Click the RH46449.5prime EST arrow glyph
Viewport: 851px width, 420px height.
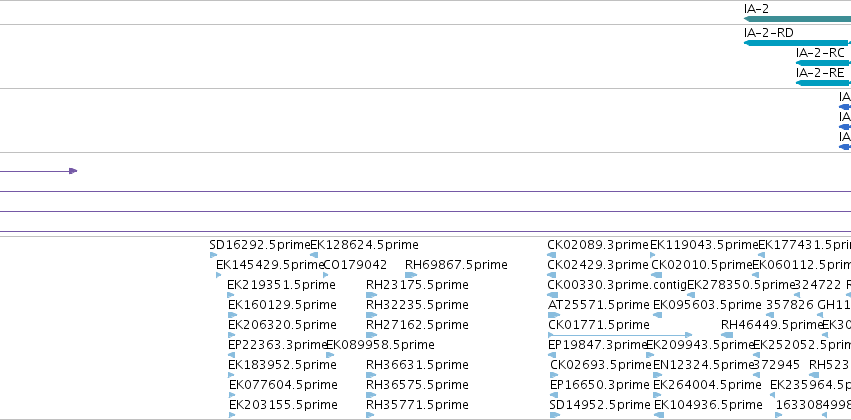[x=727, y=335]
